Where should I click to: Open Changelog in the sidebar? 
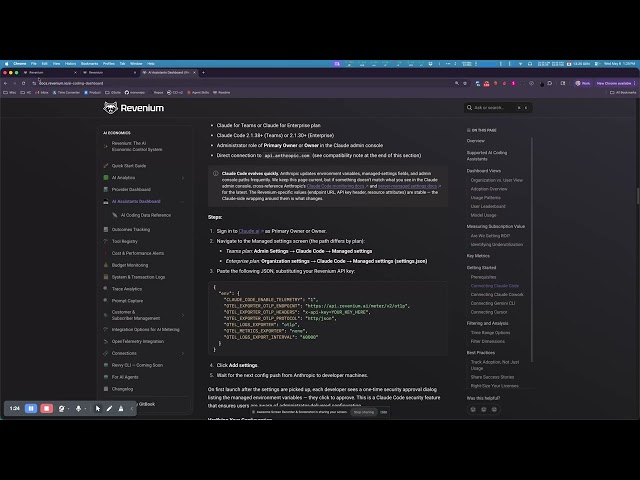(122, 389)
